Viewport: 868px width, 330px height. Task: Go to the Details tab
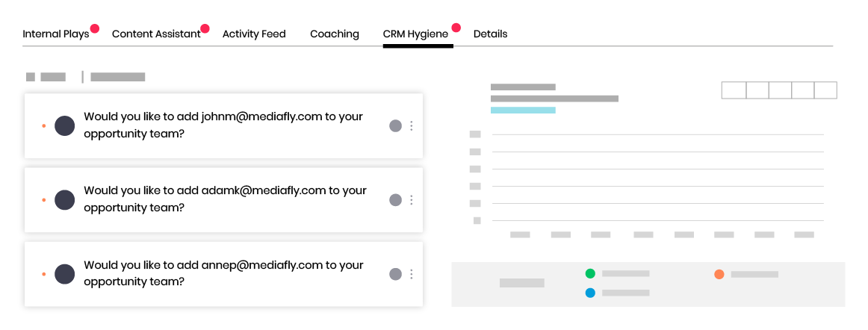click(x=491, y=34)
